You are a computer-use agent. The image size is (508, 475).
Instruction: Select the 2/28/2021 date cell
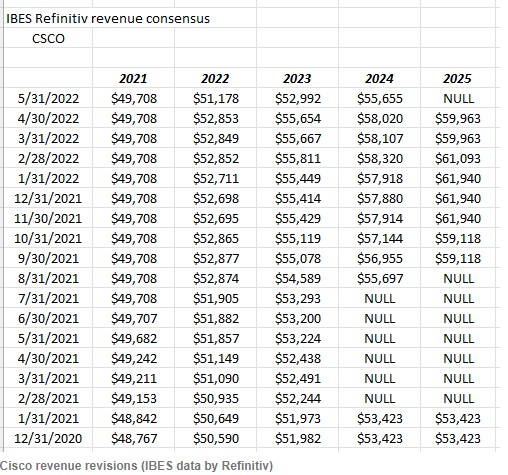click(x=48, y=399)
